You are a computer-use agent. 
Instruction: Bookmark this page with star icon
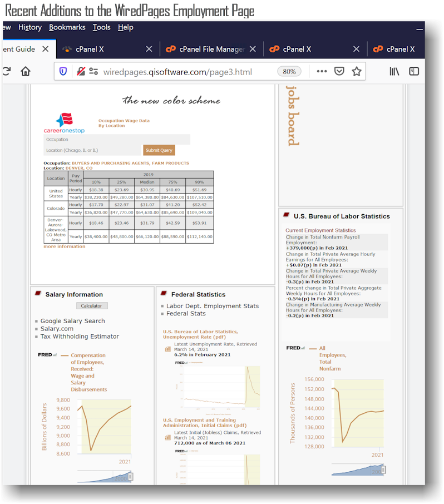pos(357,71)
